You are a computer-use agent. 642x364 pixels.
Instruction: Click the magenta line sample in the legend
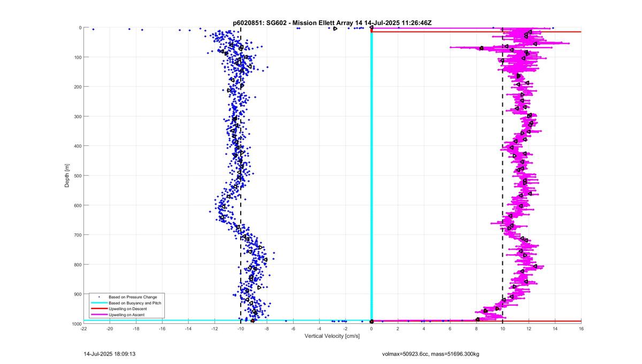(98, 315)
